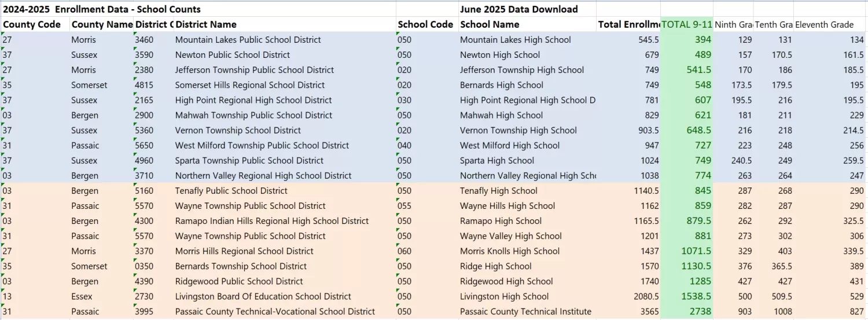Click the 'District Name' header cell
The image size is (868, 320).
(x=284, y=24)
